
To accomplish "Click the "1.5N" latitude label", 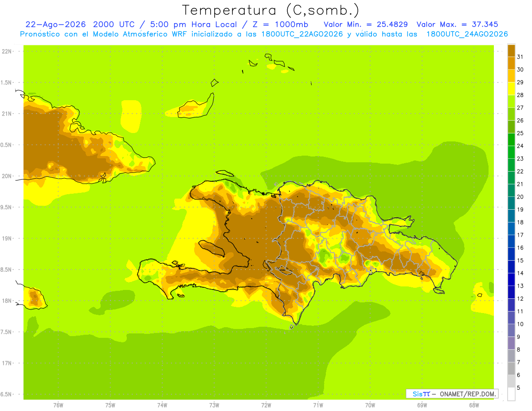I will [7, 82].
